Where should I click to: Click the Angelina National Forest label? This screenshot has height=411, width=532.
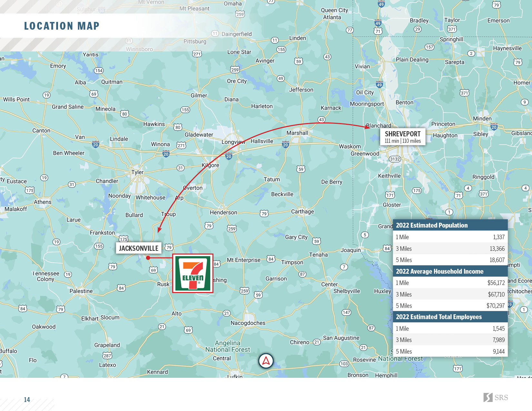[228, 346]
